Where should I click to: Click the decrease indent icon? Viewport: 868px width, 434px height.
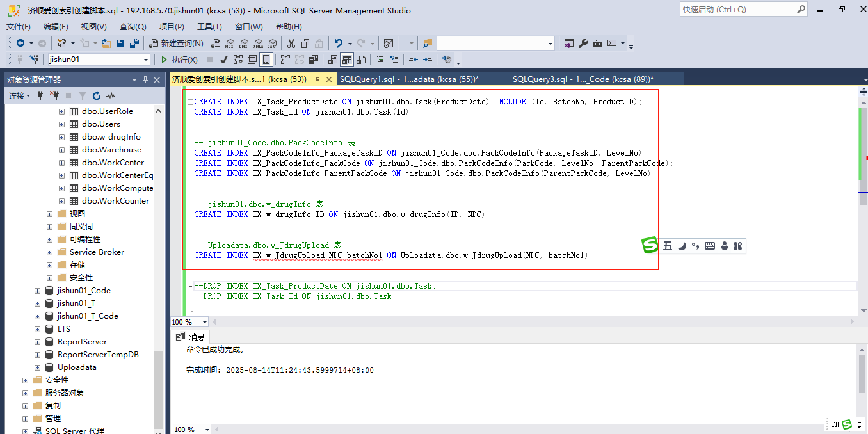[x=414, y=60]
